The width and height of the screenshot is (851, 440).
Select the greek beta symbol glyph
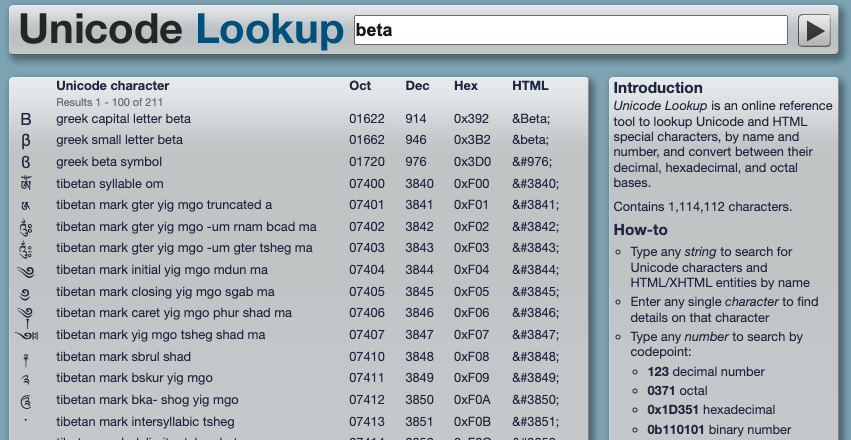coord(26,162)
